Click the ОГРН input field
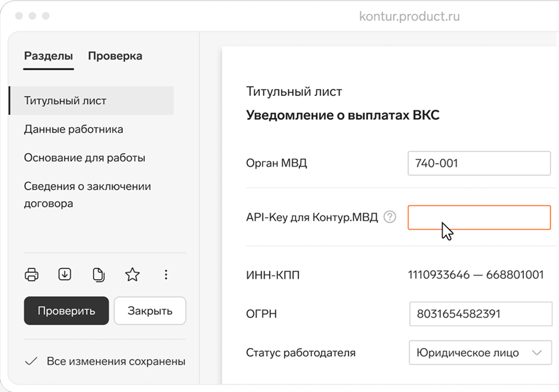 point(480,314)
